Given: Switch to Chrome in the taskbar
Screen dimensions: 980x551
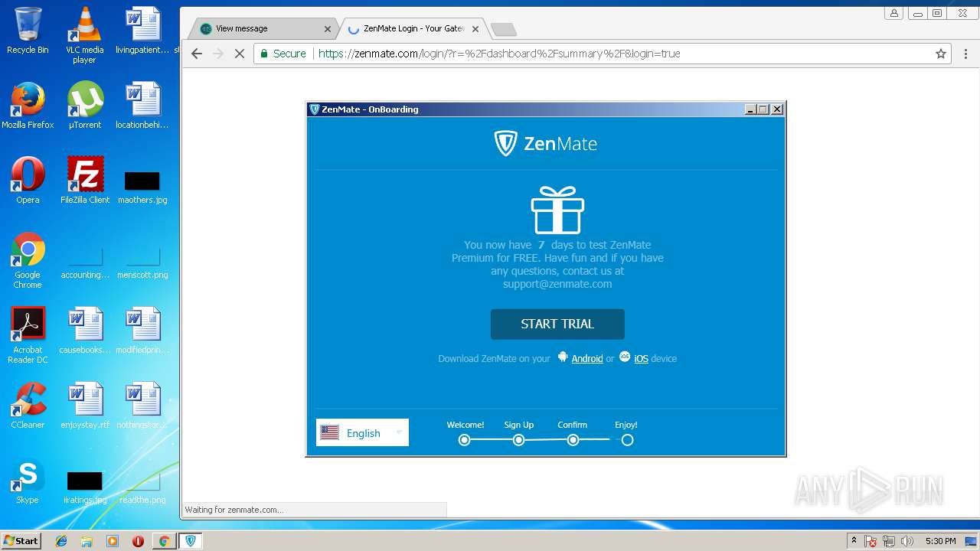Looking at the screenshot, I should click(x=164, y=541).
